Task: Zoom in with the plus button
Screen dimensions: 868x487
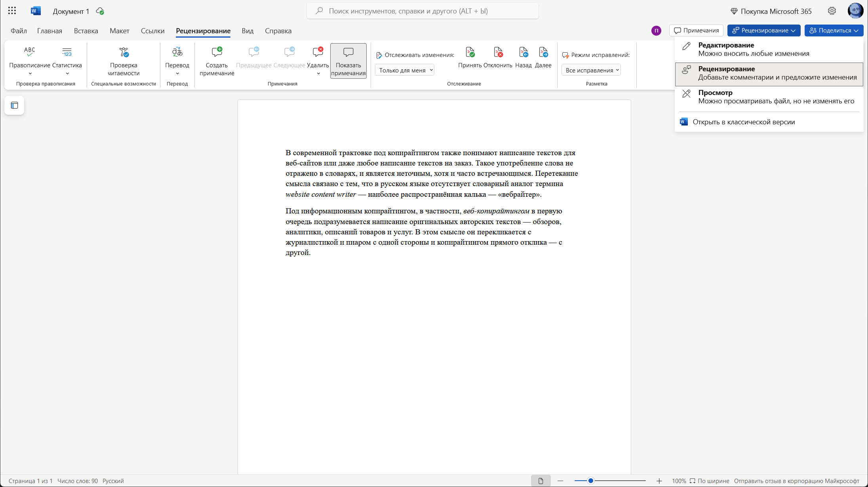Action: 659,481
